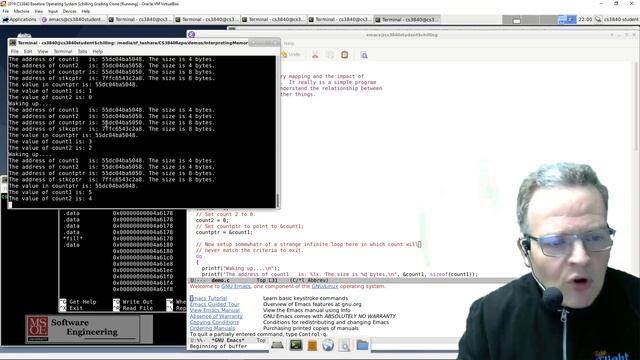Follow the Emacs Guided Tour link
This screenshot has height=360, width=640.
pos(215,304)
